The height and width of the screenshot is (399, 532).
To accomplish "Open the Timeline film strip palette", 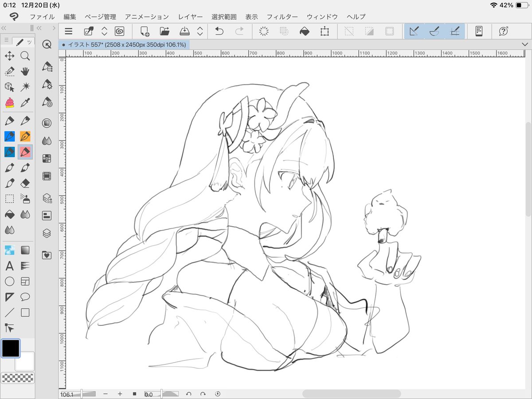I will [47, 176].
